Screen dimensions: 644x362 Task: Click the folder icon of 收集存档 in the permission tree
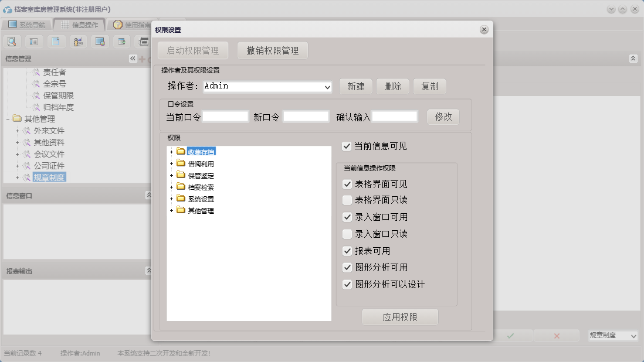click(x=181, y=151)
